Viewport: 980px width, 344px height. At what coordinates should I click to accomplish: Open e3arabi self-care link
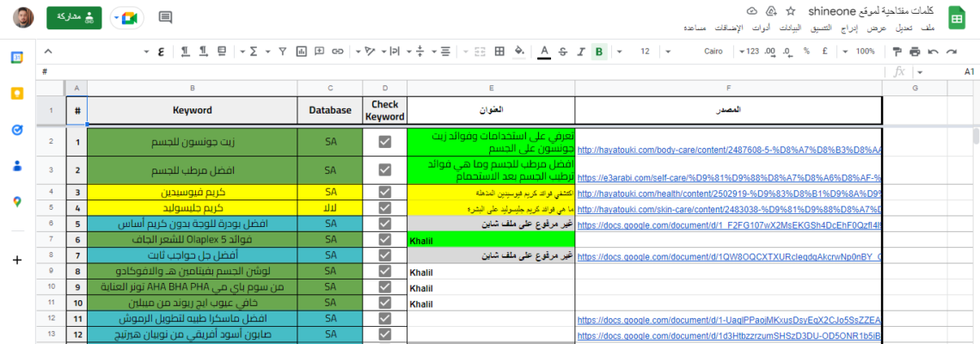[729, 178]
